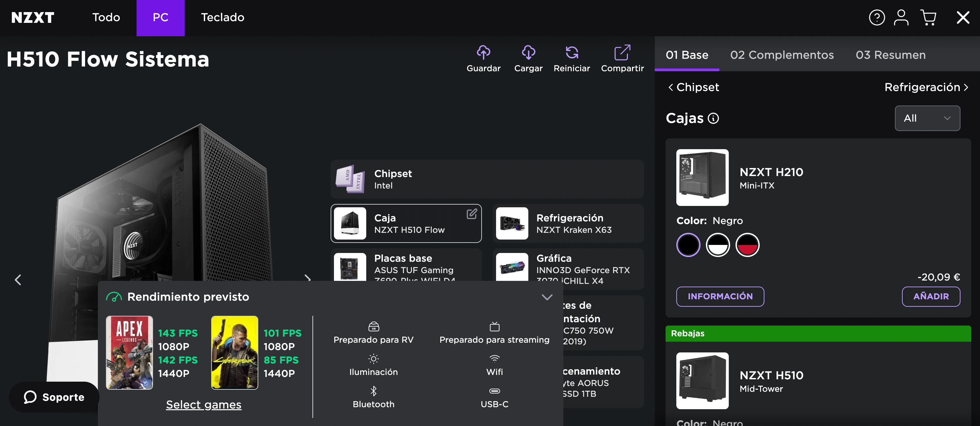Open the Refrigeración Kraken X63 card
This screenshot has height=426, width=980.
[568, 223]
